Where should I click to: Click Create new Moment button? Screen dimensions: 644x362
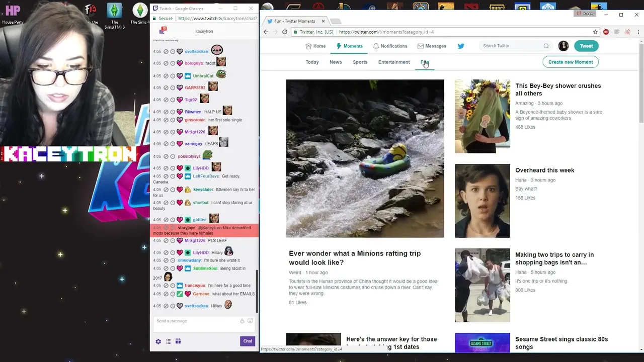click(571, 62)
